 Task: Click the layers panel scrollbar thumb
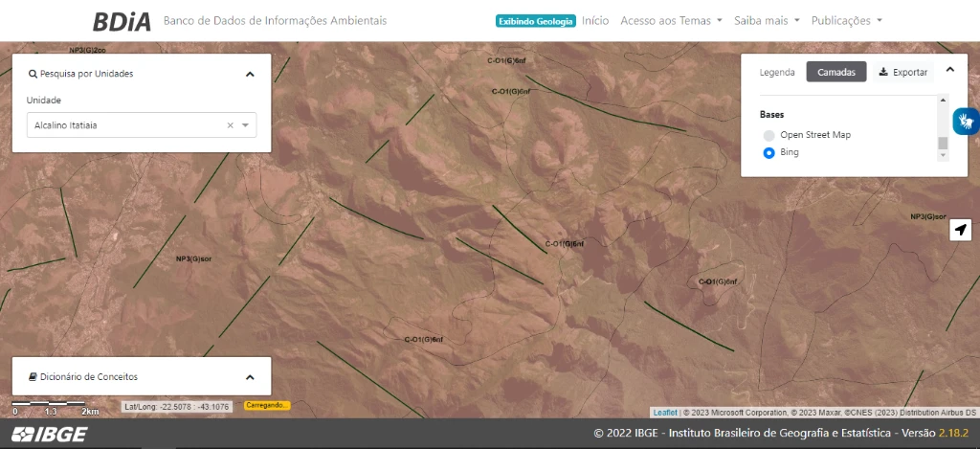click(x=943, y=143)
